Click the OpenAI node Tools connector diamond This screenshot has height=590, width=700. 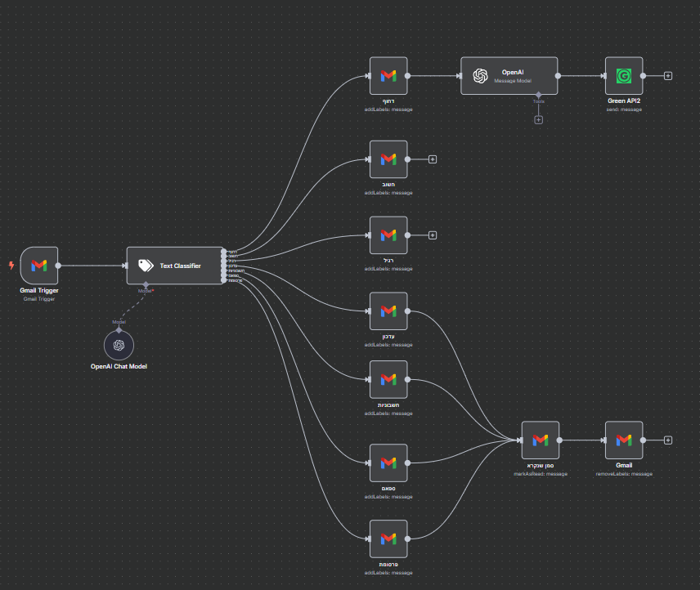click(538, 95)
